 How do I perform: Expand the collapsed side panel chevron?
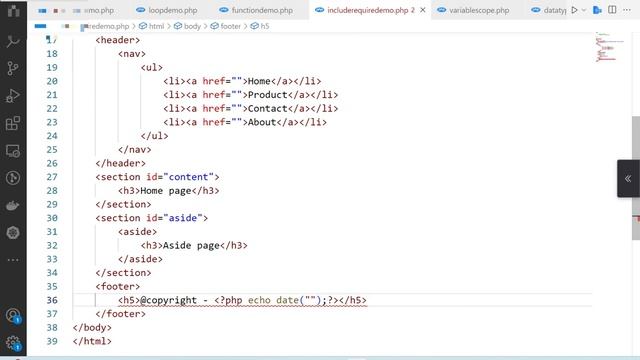click(628, 178)
